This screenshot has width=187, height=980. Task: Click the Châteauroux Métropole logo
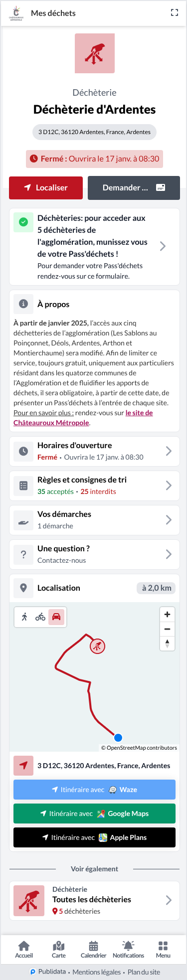16,13
